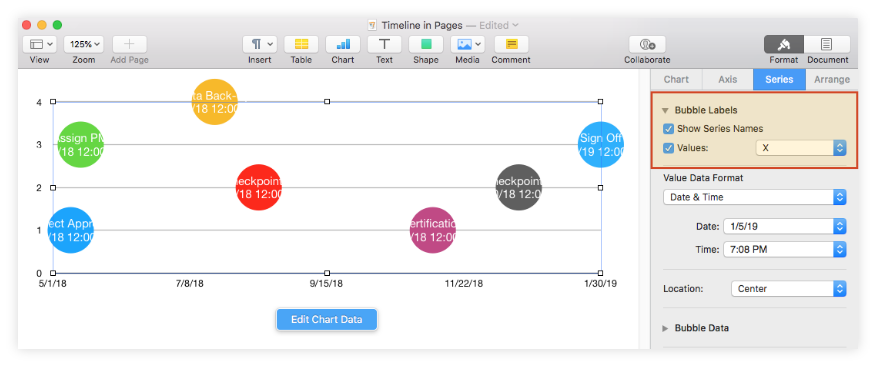
Task: Click the 5/1/18 axis label
Action: pyautogui.click(x=53, y=284)
